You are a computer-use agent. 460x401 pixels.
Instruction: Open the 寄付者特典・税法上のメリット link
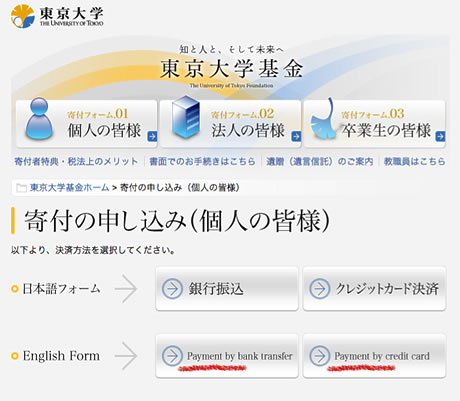(x=76, y=161)
